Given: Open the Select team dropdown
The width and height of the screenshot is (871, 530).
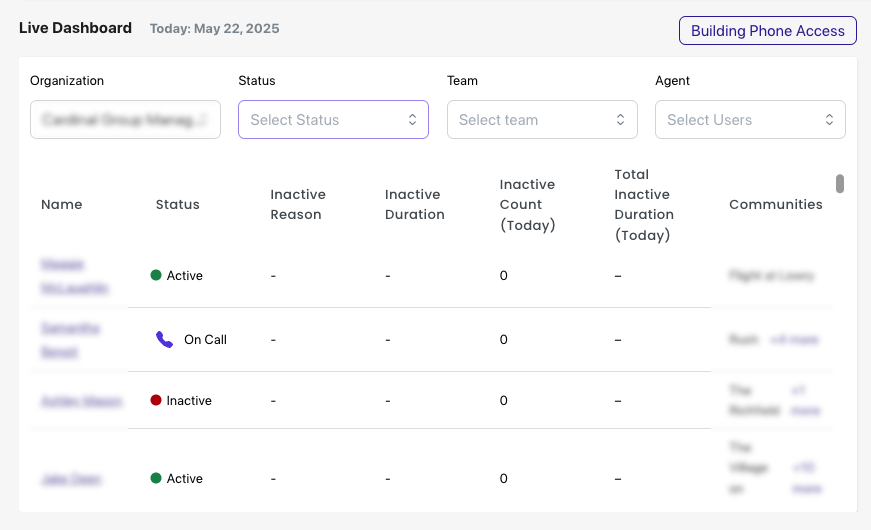Looking at the screenshot, I should point(542,119).
